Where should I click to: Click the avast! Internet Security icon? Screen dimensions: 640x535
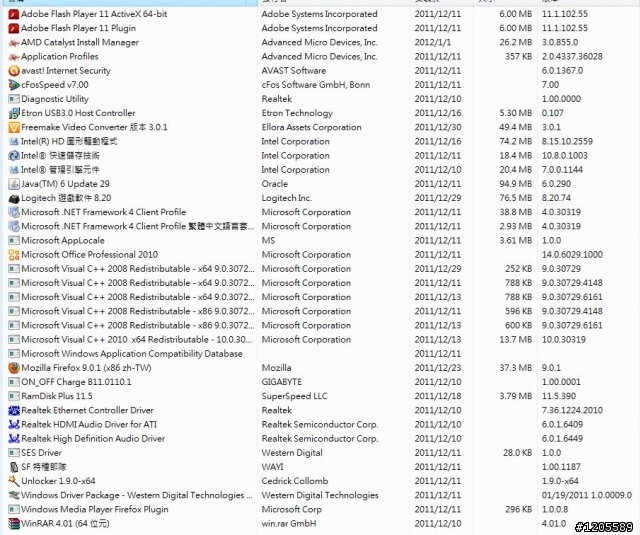point(14,71)
